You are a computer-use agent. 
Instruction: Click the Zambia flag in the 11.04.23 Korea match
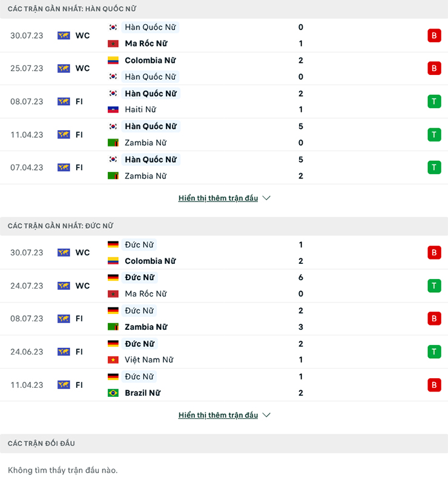pyautogui.click(x=113, y=143)
